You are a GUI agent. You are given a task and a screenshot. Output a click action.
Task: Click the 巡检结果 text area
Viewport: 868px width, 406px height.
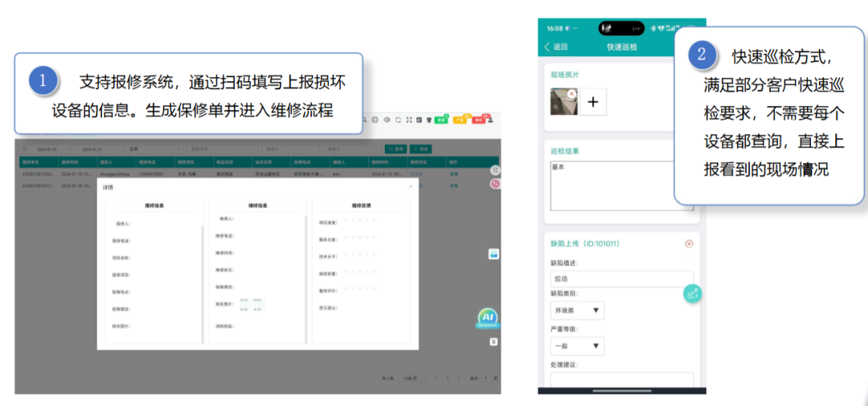[x=621, y=186]
